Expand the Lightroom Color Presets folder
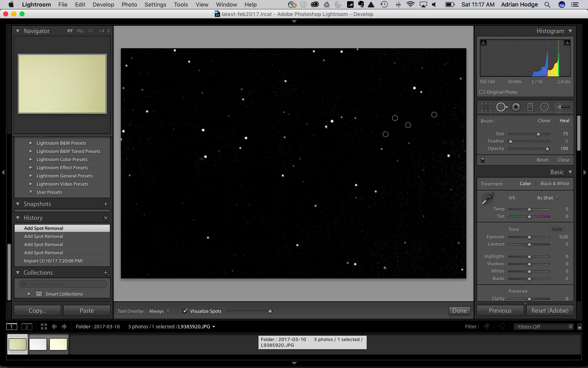Viewport: 588px width, 368px height. pos(31,159)
